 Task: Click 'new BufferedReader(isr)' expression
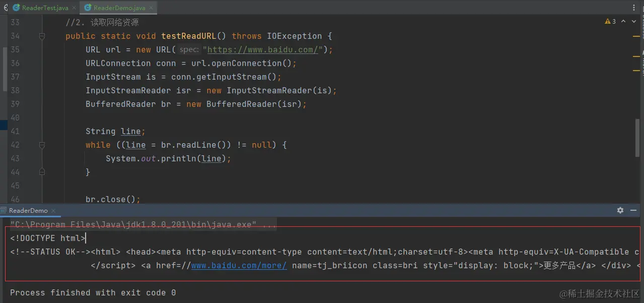click(x=244, y=104)
